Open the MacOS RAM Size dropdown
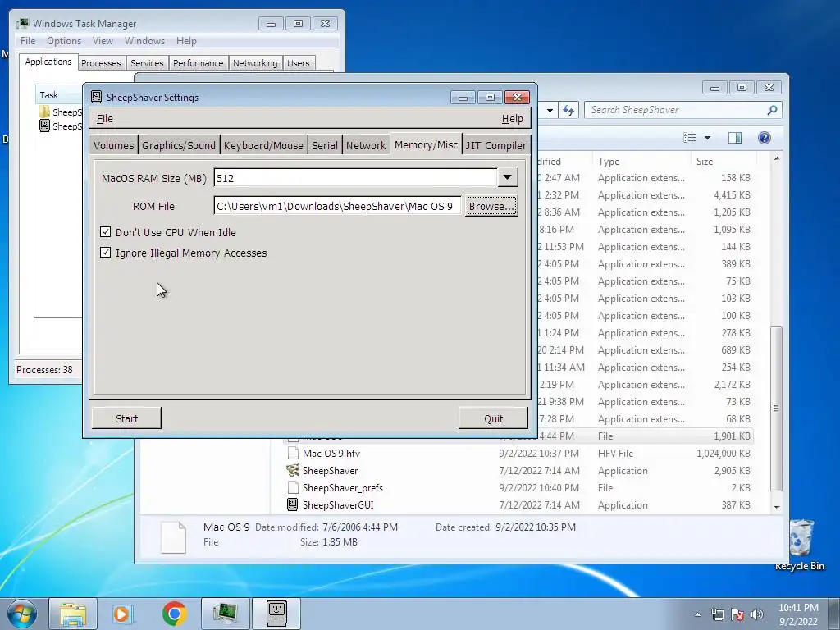The height and width of the screenshot is (630, 840). point(507,177)
